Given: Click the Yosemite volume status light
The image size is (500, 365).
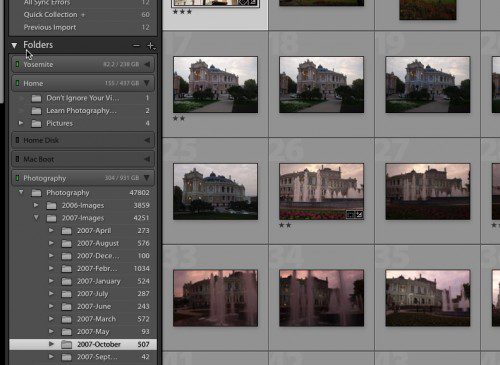Looking at the screenshot, I should click(x=17, y=64).
